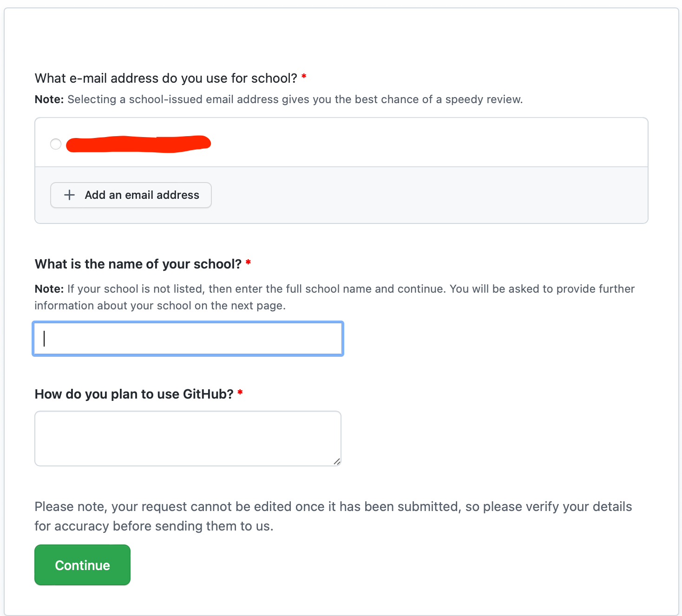Viewport: 682px width, 616px height.
Task: Click inside the 'How do you plan to use GitHub' textarea
Action: (188, 439)
